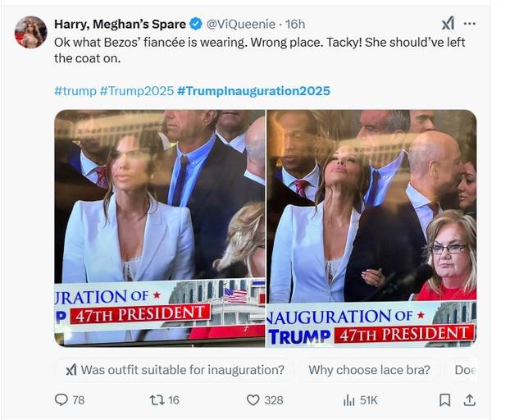Open the "Harry, Meghan's Spare" display name

pyautogui.click(x=120, y=25)
